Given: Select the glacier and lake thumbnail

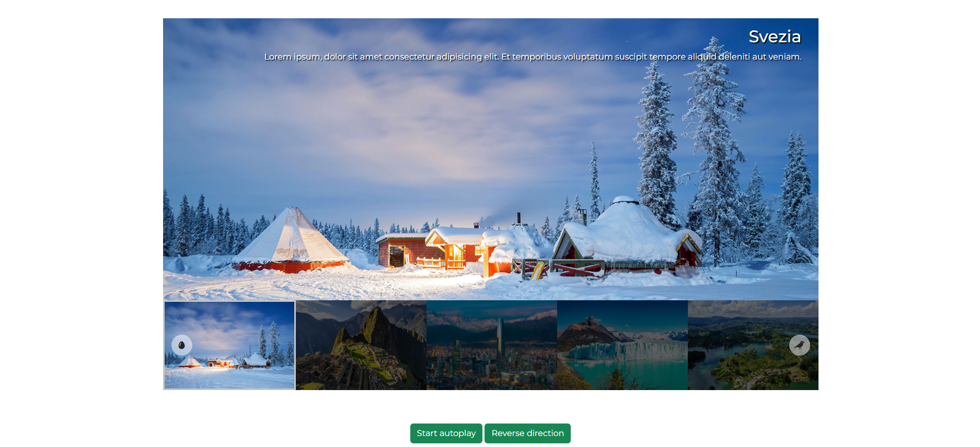Looking at the screenshot, I should pyautogui.click(x=622, y=345).
